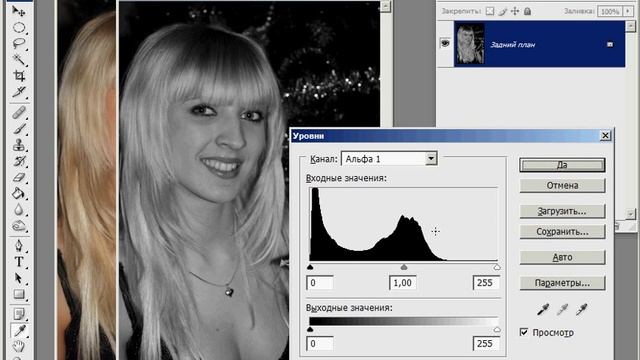The image size is (640, 360).
Task: Select the Eraser tool
Action: point(19,178)
